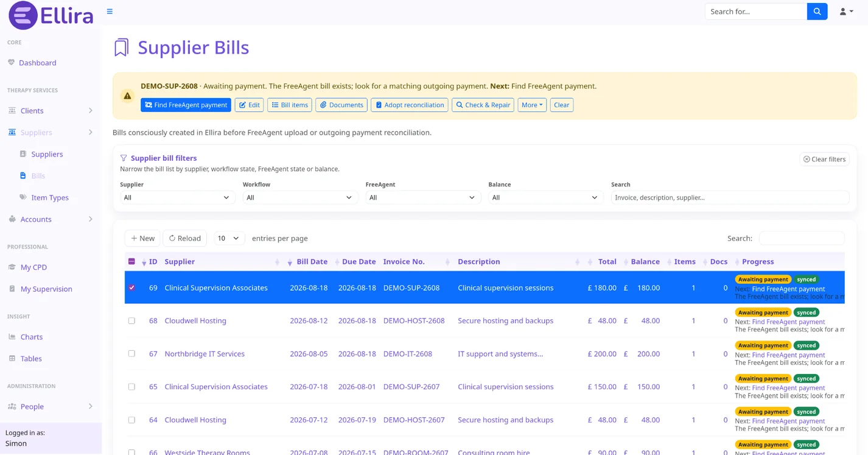Click the Dashboard icon in sidebar
Screen dimensions: 868x455
[11, 63]
